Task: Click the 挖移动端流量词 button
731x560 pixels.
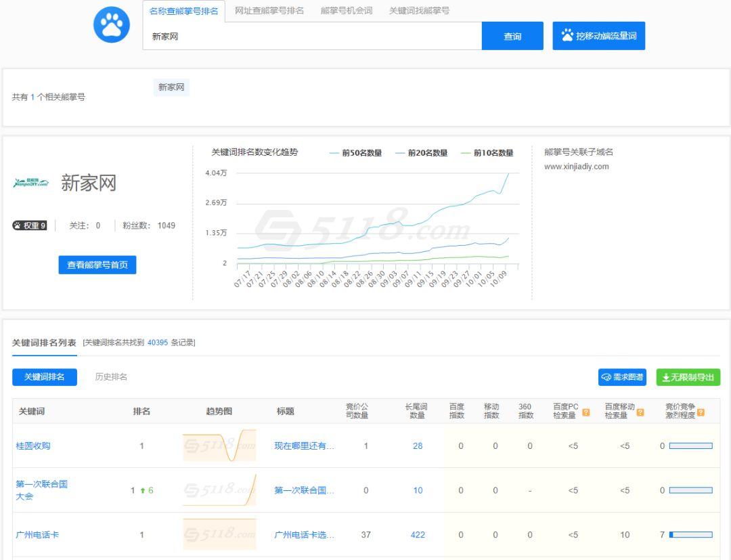Action: 598,36
